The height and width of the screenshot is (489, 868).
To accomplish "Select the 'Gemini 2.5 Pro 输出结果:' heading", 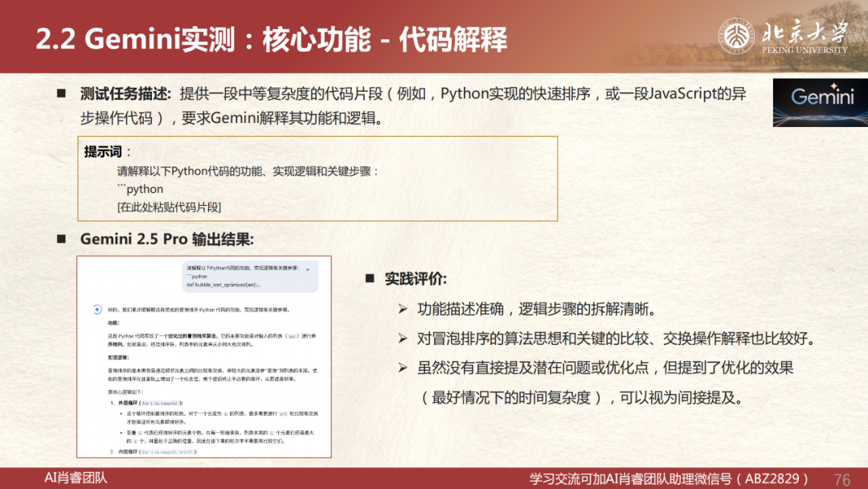I will coord(166,239).
